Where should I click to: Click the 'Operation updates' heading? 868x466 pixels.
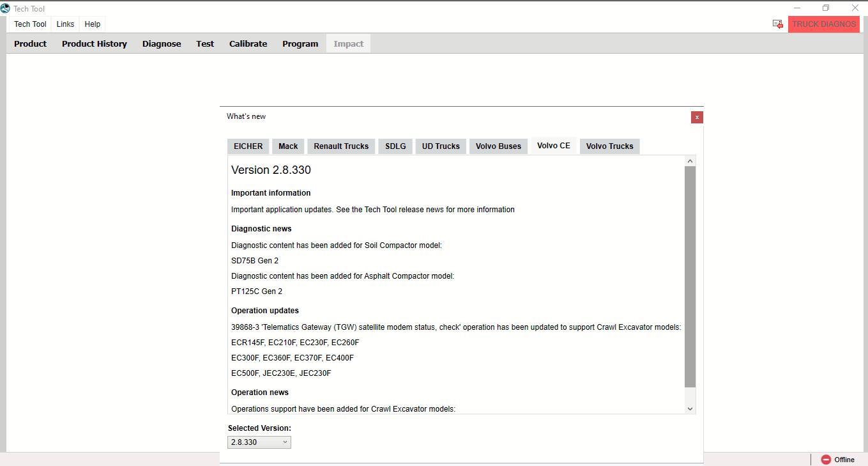point(265,311)
